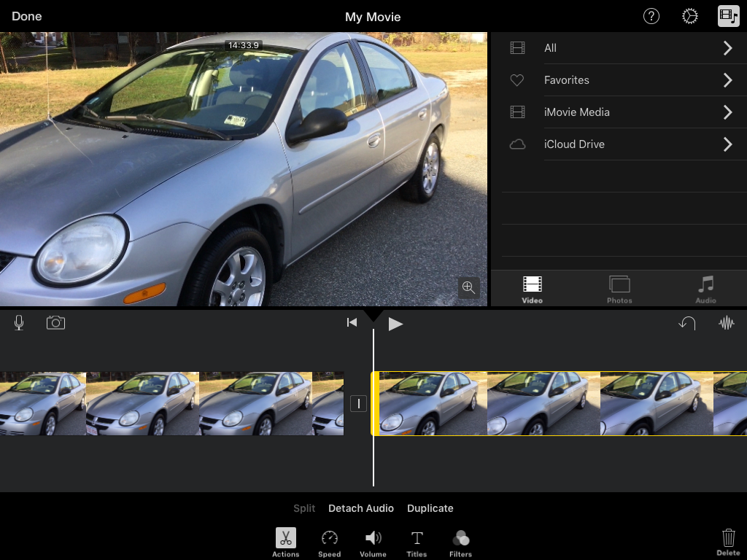Open the Help question mark icon
Image resolution: width=747 pixels, height=560 pixels.
[651, 16]
